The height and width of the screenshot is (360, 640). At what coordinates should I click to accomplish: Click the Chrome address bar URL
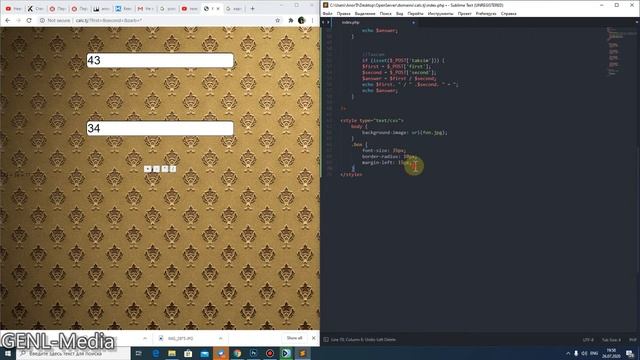coord(109,20)
